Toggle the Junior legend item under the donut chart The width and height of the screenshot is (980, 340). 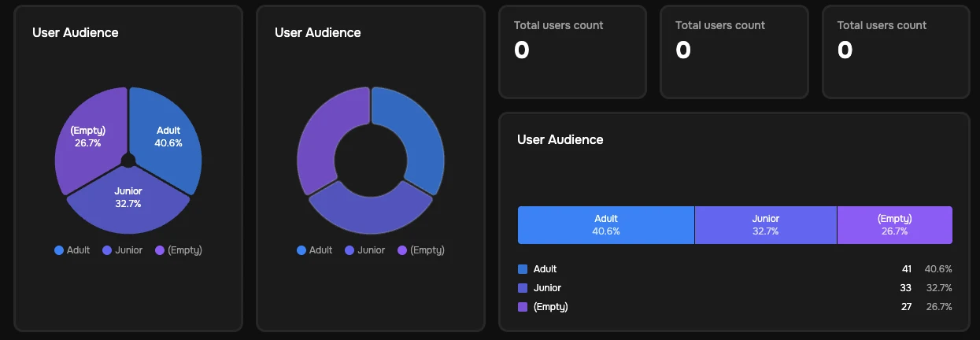[365, 250]
